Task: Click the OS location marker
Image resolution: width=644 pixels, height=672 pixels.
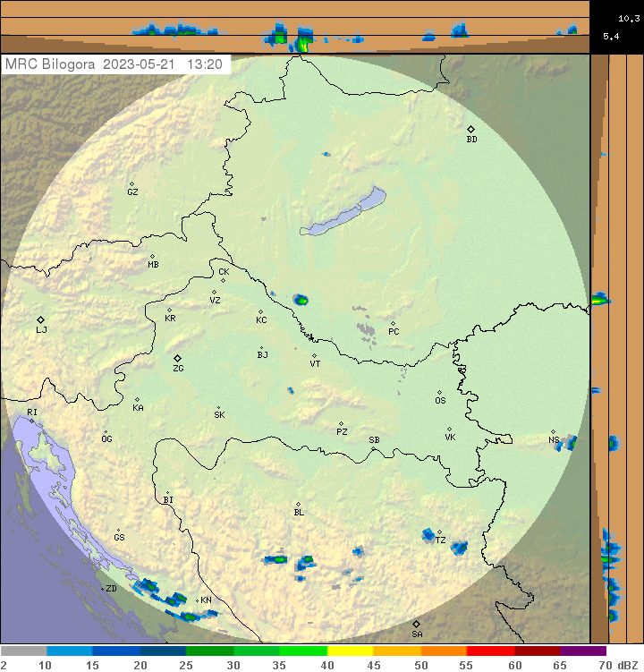Action: (439, 392)
